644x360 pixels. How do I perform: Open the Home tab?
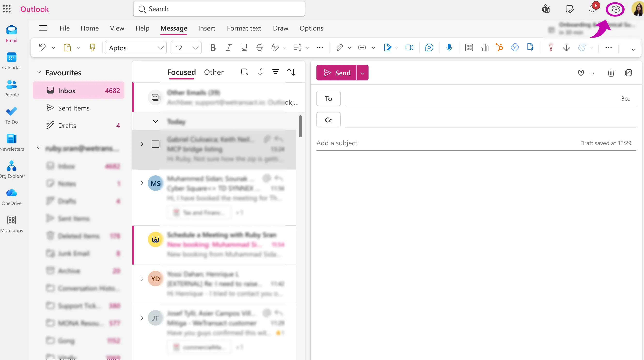click(89, 28)
